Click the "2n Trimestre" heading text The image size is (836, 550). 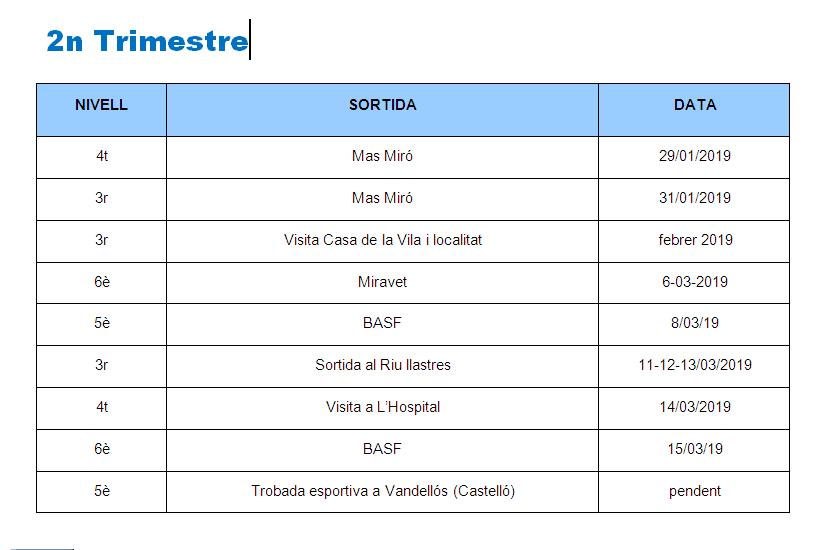[146, 41]
